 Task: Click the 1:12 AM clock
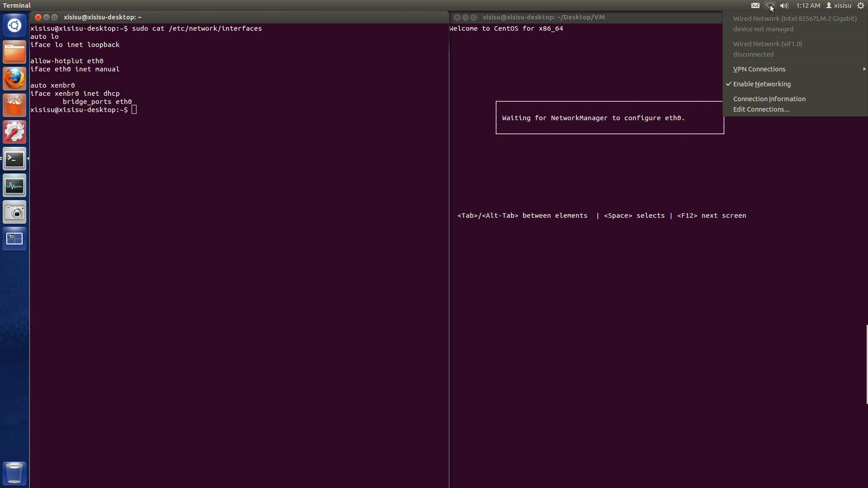pos(808,5)
